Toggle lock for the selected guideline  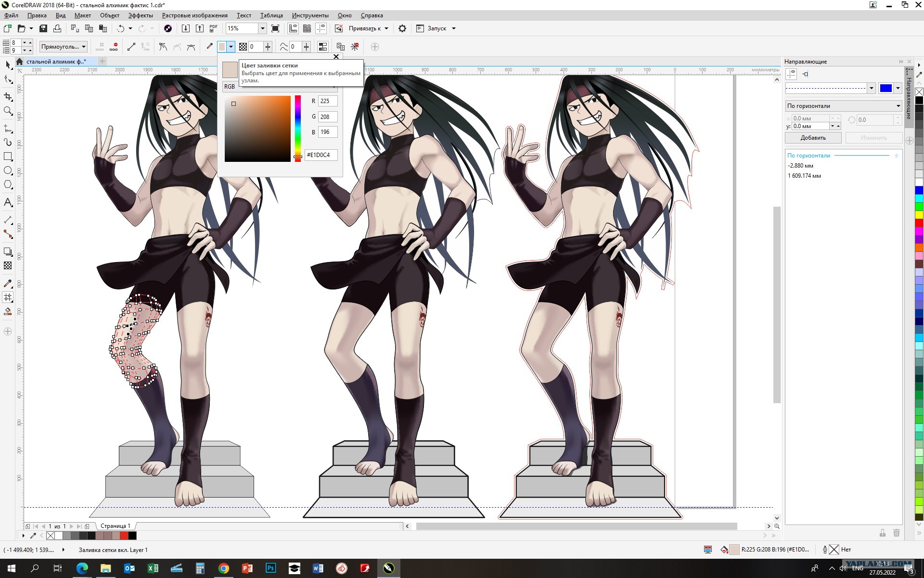tap(882, 533)
